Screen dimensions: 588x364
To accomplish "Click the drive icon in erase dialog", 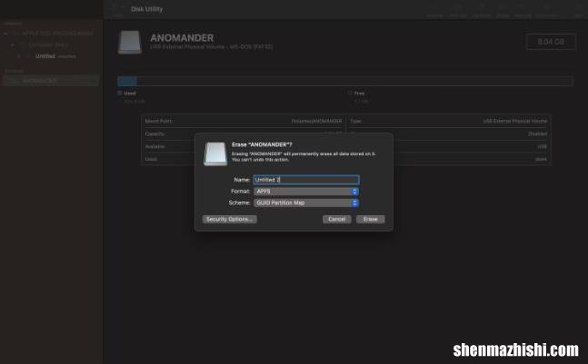I will point(215,153).
